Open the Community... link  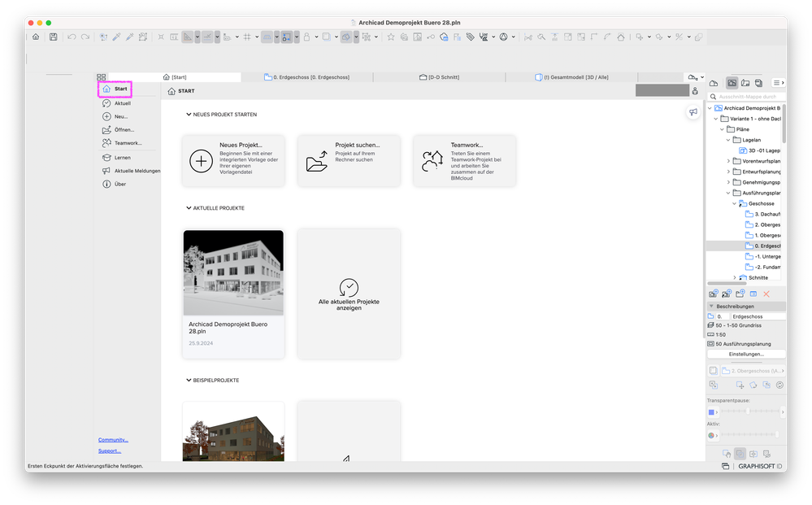pyautogui.click(x=113, y=440)
